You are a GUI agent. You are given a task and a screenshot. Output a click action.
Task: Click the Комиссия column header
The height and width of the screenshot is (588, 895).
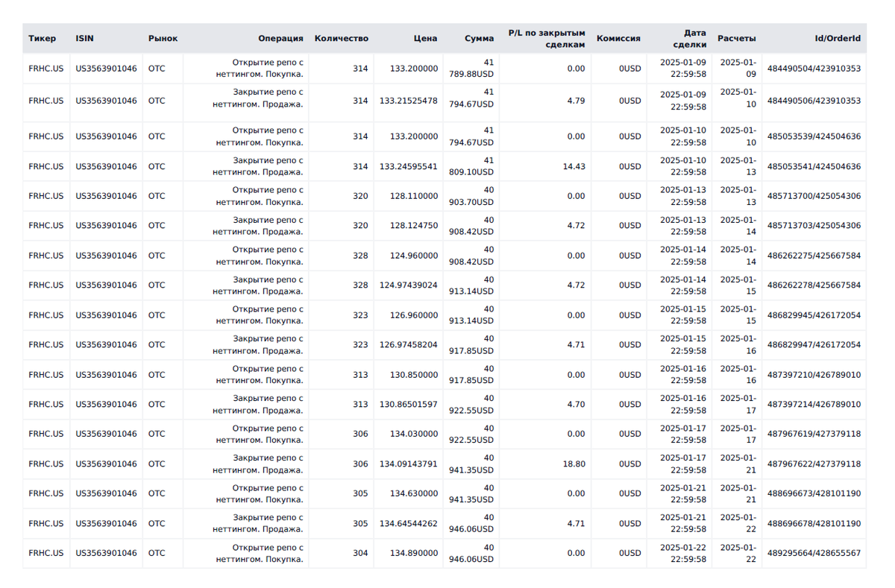[x=618, y=38]
